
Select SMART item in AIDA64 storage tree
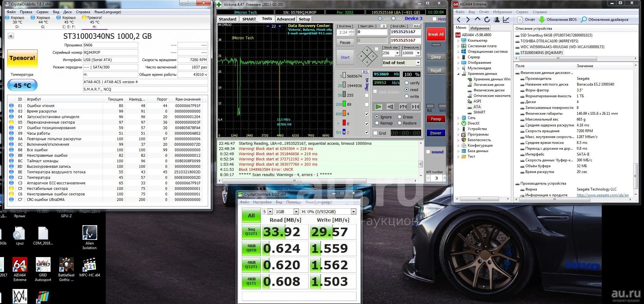point(479,112)
